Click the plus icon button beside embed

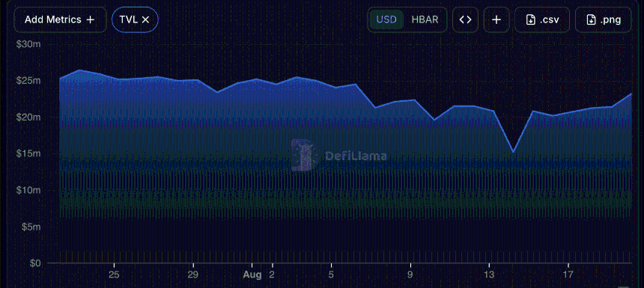click(496, 19)
